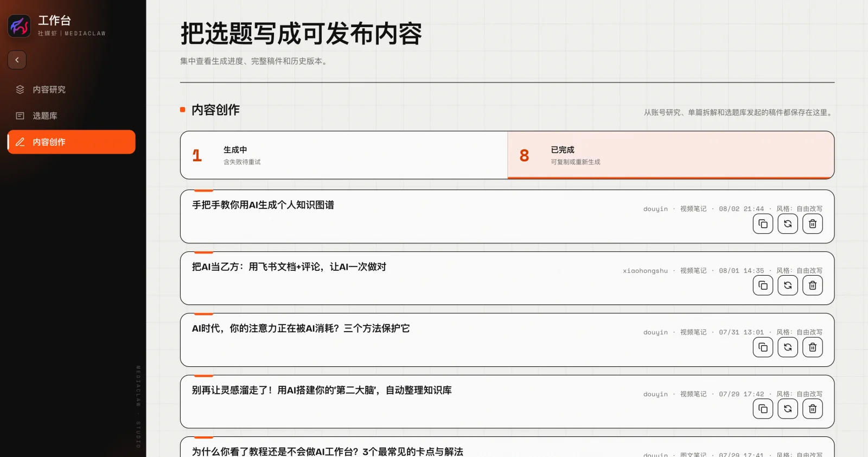Click the 内容创作 section heading
868x457 pixels.
(215, 110)
